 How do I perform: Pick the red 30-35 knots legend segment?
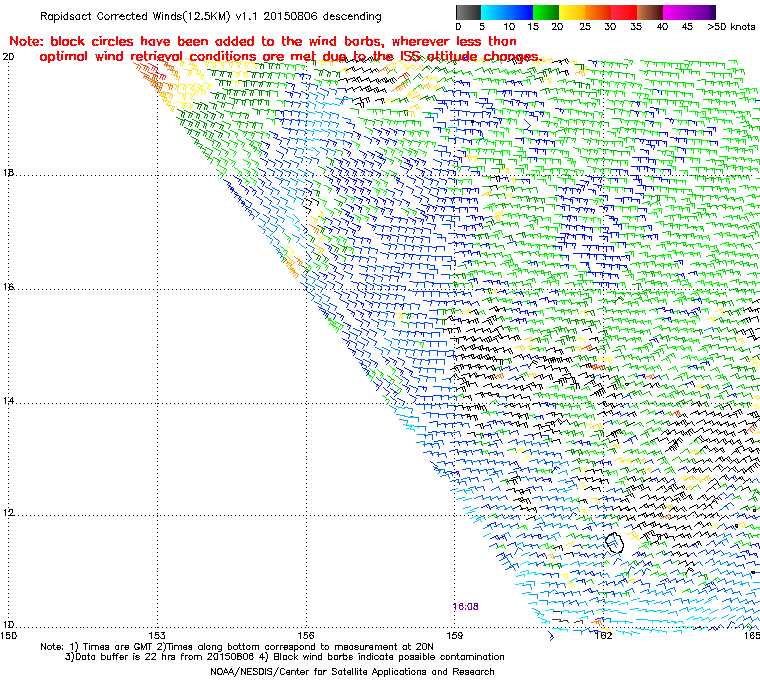[624, 12]
